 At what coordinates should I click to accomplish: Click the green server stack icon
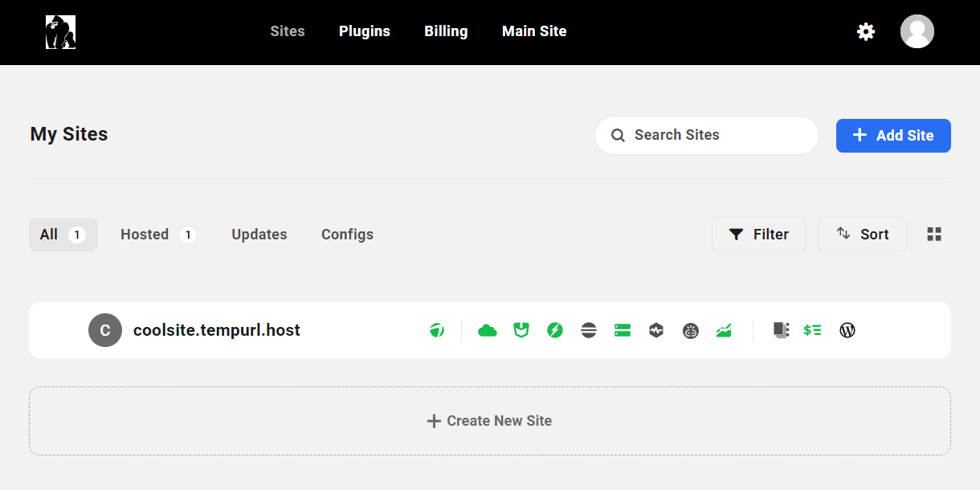pyautogui.click(x=623, y=330)
